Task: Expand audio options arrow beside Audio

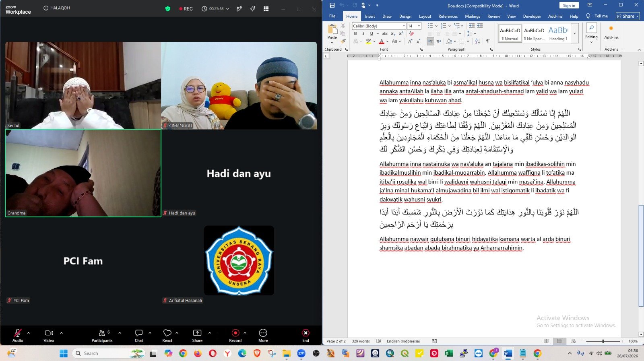Action: [x=29, y=333]
